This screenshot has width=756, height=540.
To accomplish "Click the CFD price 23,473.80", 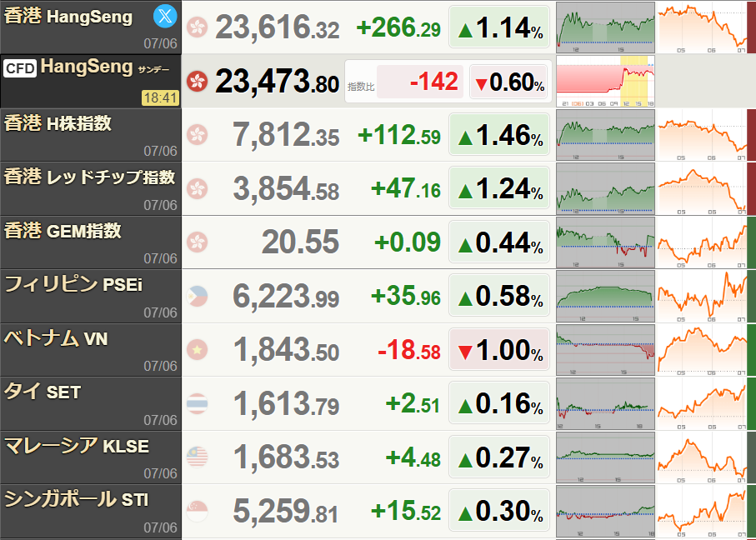I will pos(278,81).
